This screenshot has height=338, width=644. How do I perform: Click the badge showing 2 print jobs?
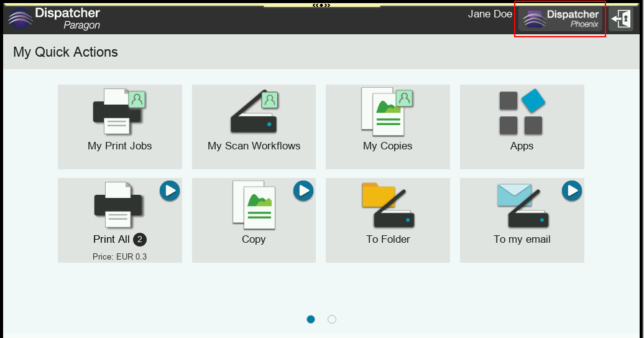tap(140, 239)
